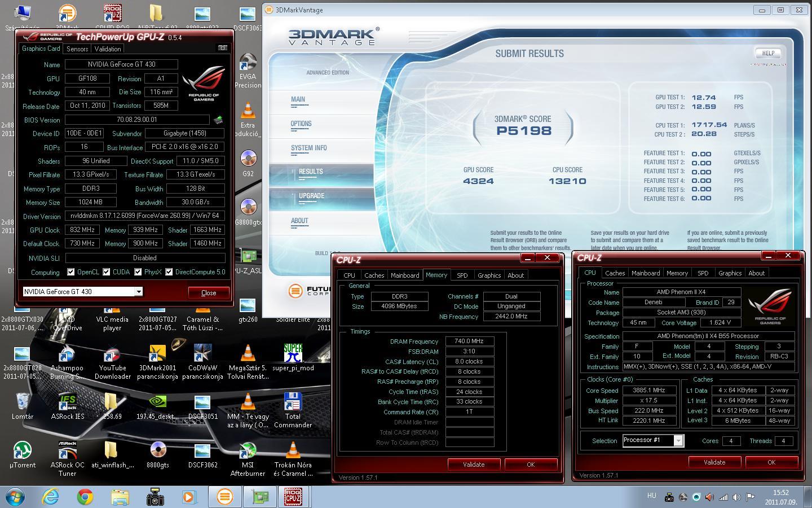
Task: Open the 197.45_deskt NVIDIA driver icon
Action: tap(157, 406)
